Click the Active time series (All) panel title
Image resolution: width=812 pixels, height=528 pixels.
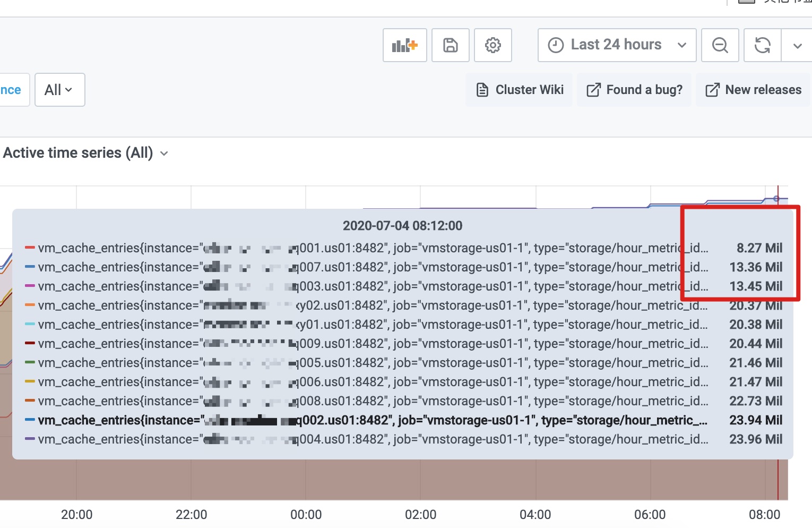78,153
